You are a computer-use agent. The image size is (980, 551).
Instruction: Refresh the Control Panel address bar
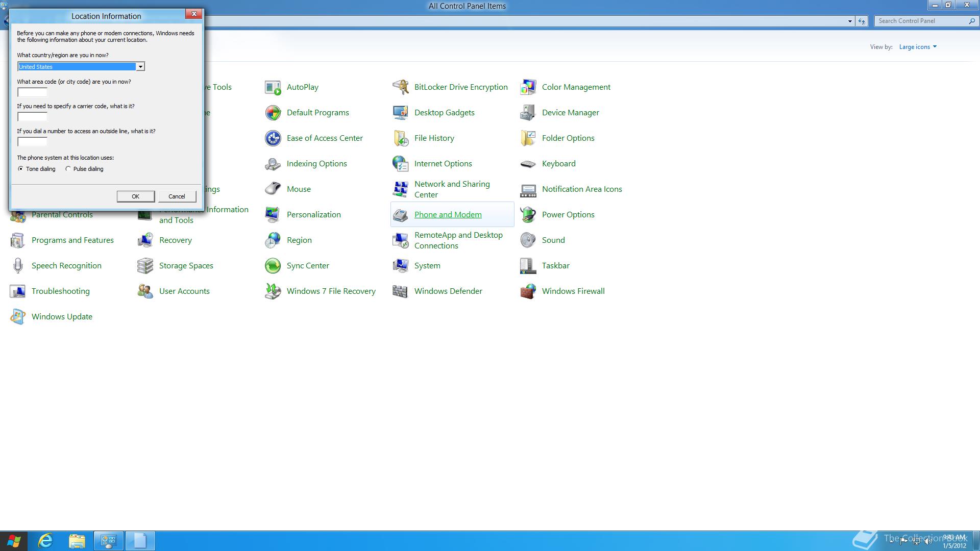[x=862, y=21]
